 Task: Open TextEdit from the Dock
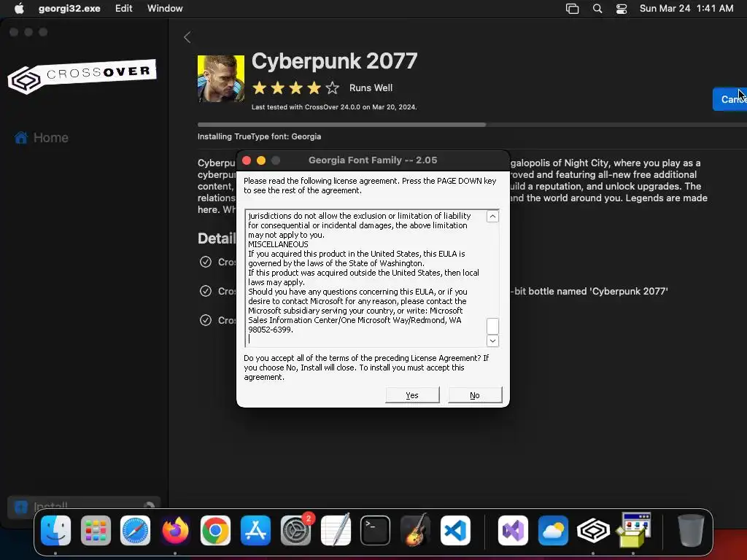tap(336, 531)
